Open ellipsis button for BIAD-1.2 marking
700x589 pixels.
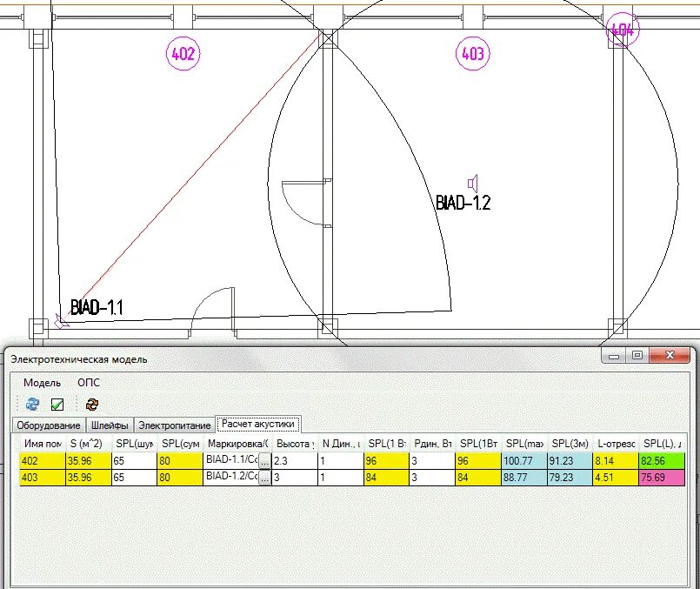pos(264,478)
